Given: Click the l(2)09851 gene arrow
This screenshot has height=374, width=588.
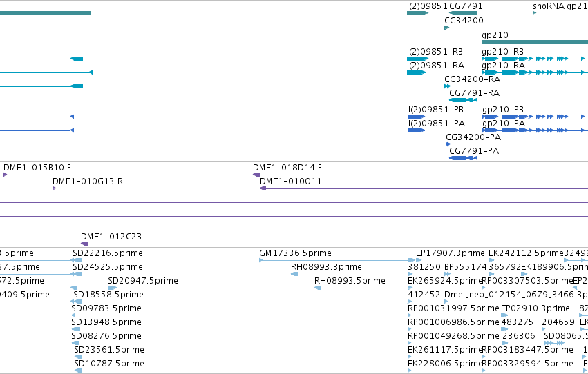Looking at the screenshot, I should [x=418, y=13].
